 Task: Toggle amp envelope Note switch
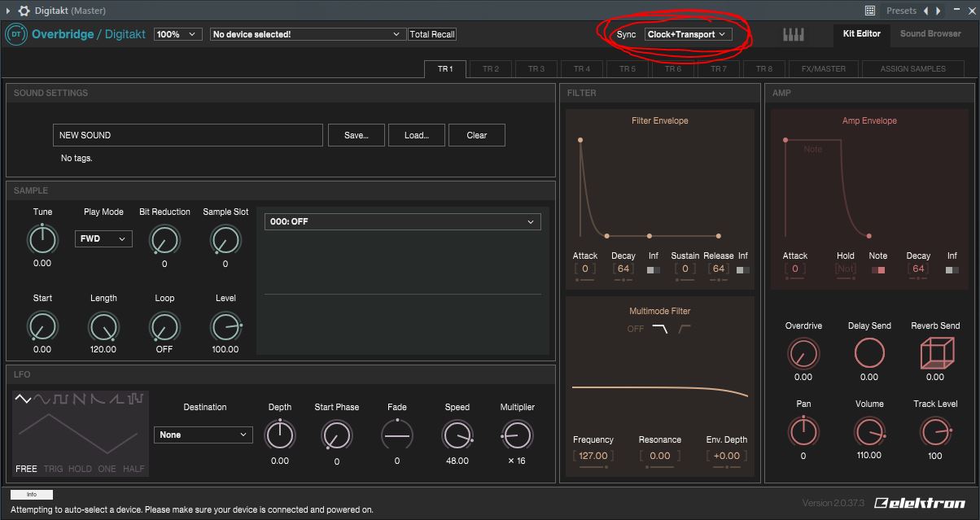pyautogui.click(x=878, y=269)
